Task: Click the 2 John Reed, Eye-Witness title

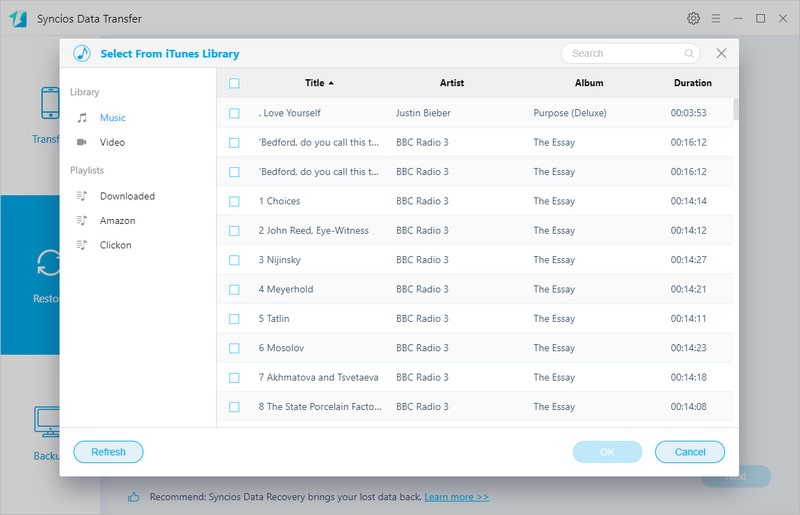Action: click(313, 231)
